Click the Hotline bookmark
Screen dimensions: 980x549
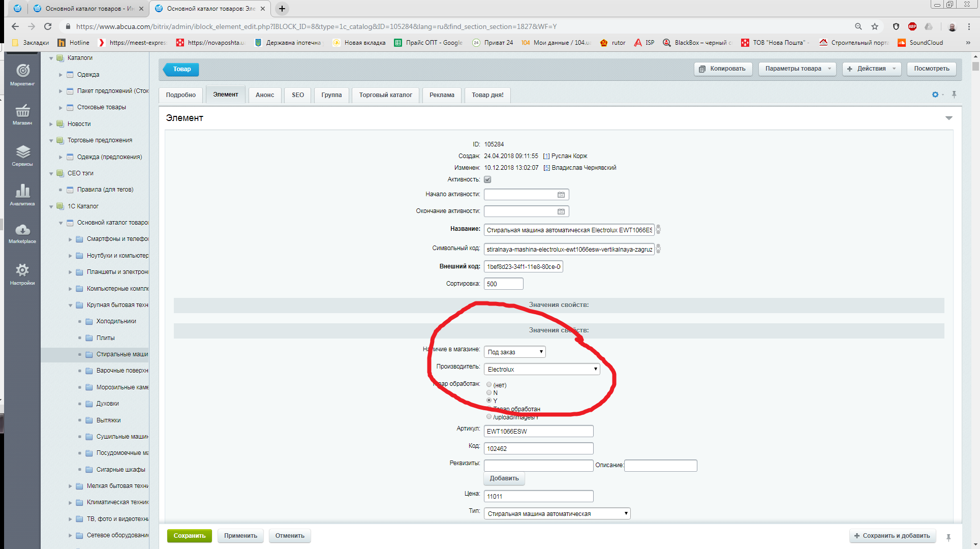(74, 43)
